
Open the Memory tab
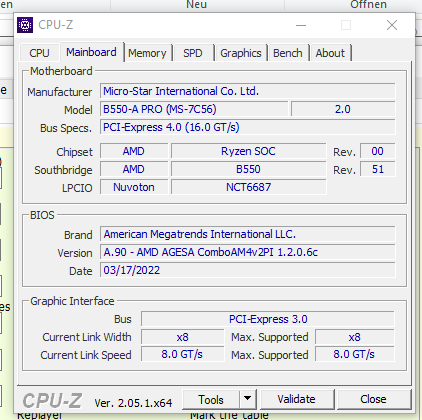[147, 53]
